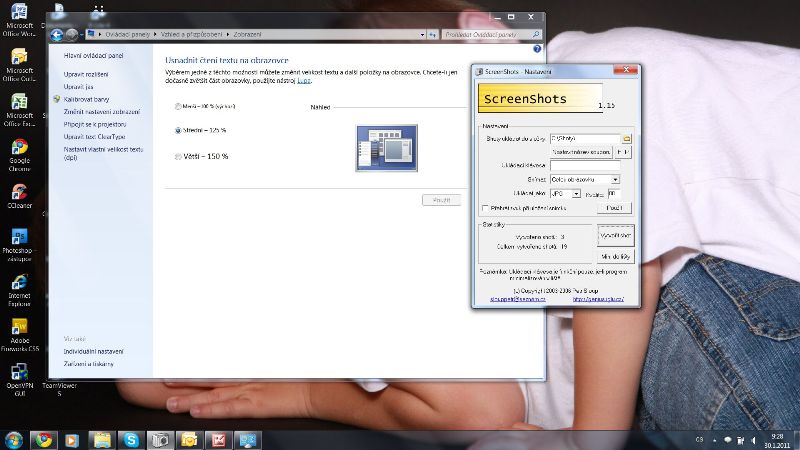
Task: Open Chrome from the taskbar
Action: 44,440
